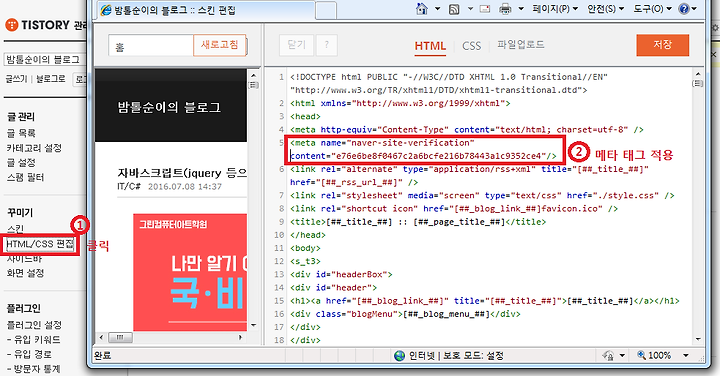The width and height of the screenshot is (720, 376).
Task: Click the red 그린컴퓨터아트학원 banner image
Action: (x=190, y=272)
